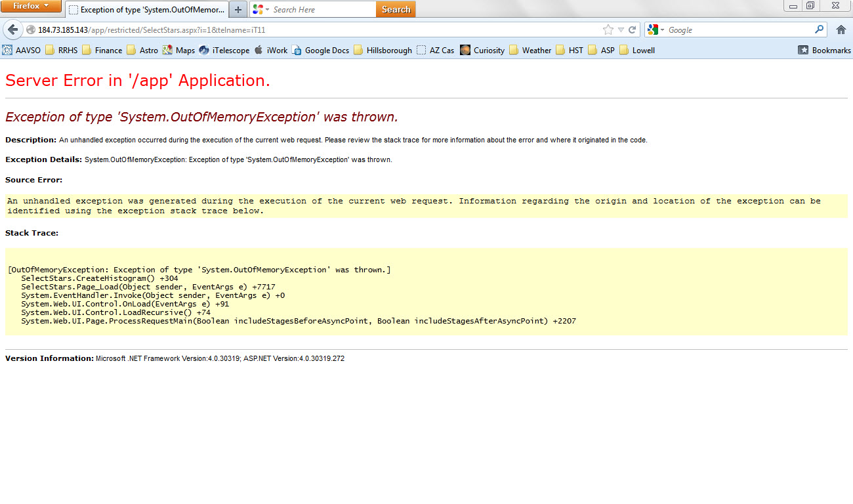This screenshot has height=504, width=853.
Task: Go to the home page icon
Action: pyautogui.click(x=841, y=30)
